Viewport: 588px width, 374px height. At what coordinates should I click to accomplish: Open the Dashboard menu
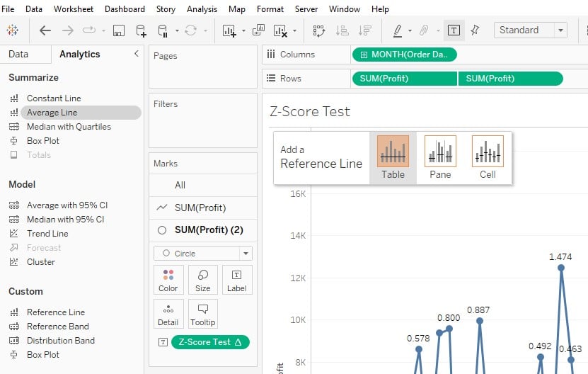click(125, 9)
